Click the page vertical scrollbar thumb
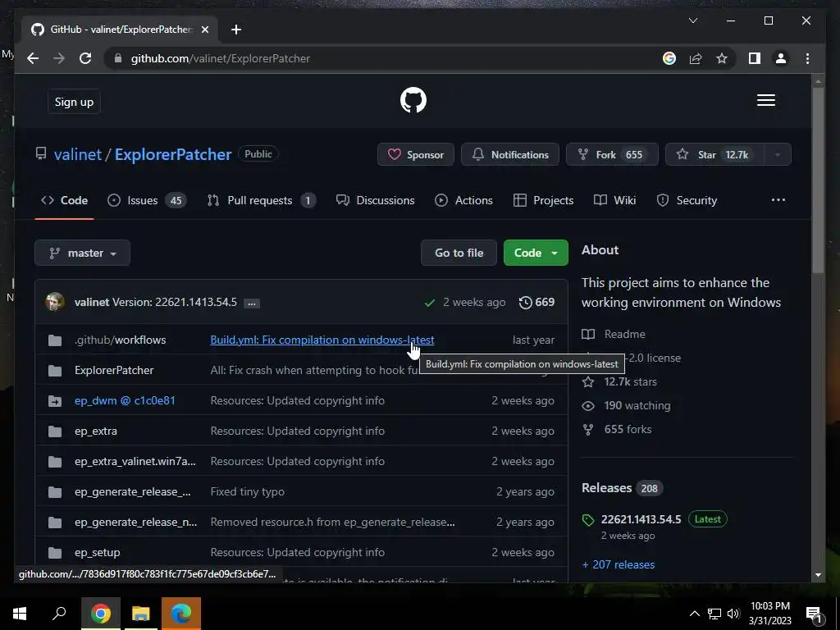 pyautogui.click(x=818, y=180)
